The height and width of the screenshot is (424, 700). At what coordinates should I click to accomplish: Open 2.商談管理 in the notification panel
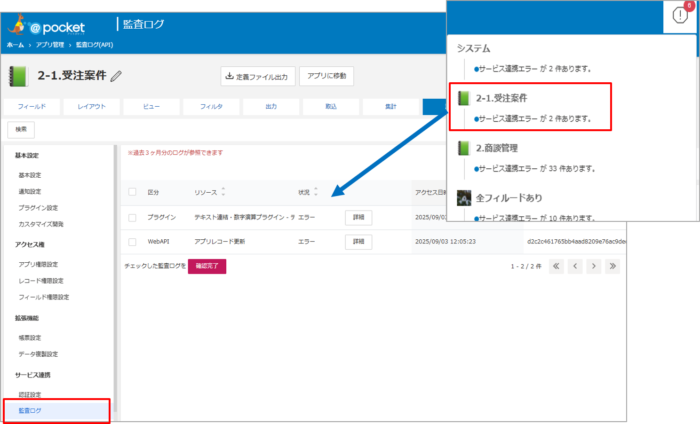[x=500, y=148]
